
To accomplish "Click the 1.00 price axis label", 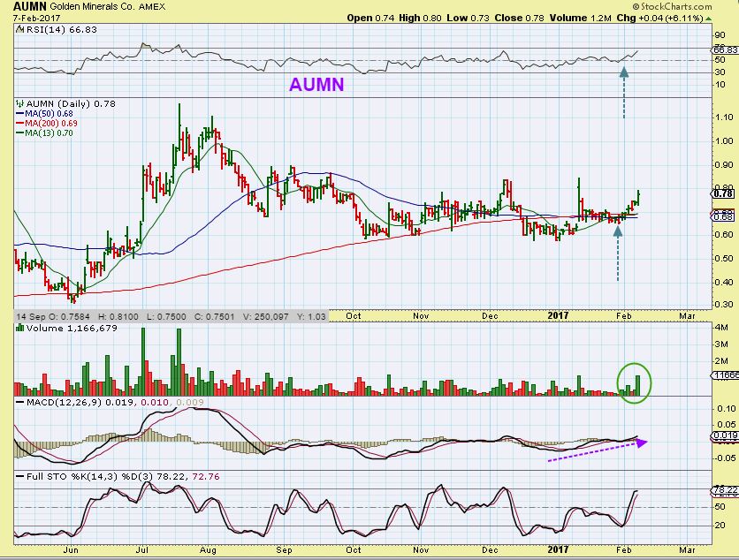I will (x=723, y=140).
